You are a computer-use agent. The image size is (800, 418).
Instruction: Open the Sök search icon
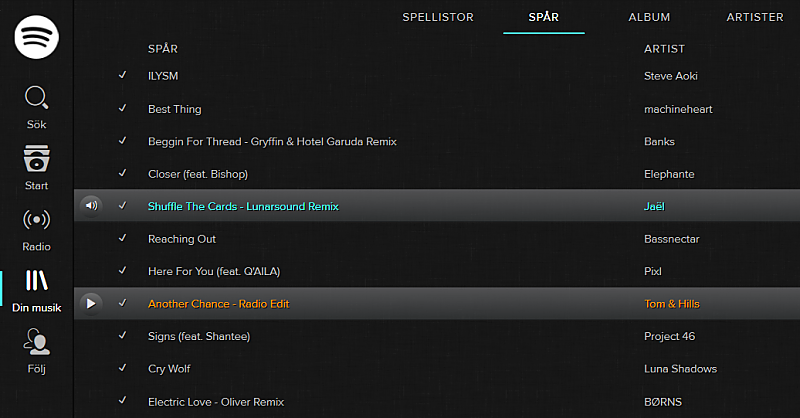point(36,99)
